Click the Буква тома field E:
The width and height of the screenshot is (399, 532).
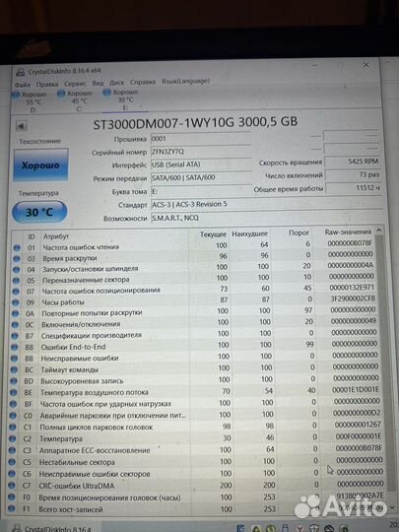point(201,191)
